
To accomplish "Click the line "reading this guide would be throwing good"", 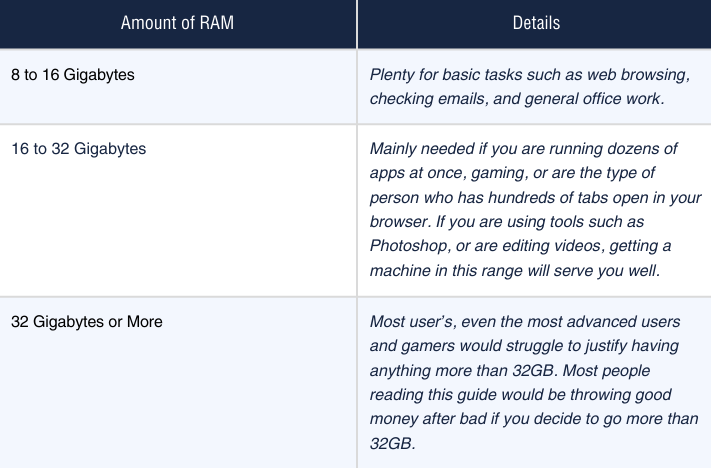I will pos(518,394).
